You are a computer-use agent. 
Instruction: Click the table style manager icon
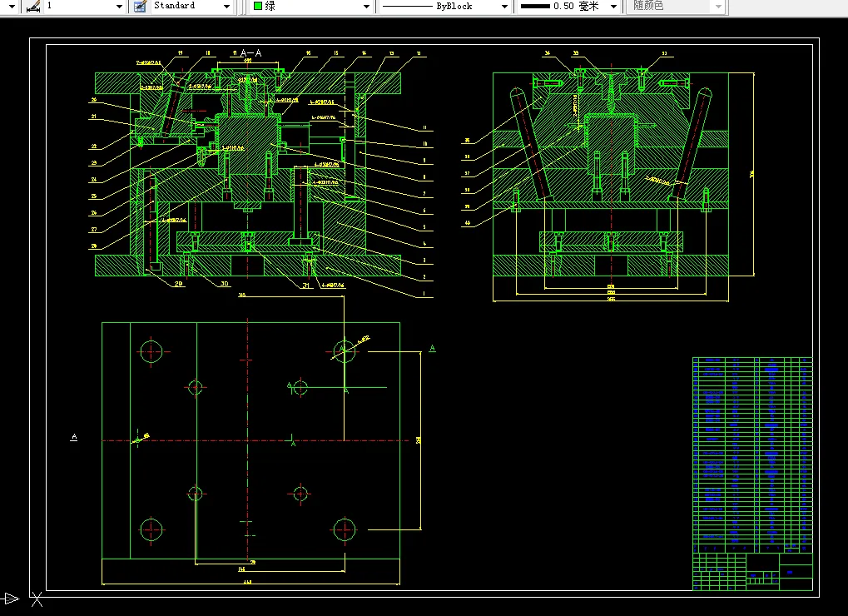pos(140,7)
